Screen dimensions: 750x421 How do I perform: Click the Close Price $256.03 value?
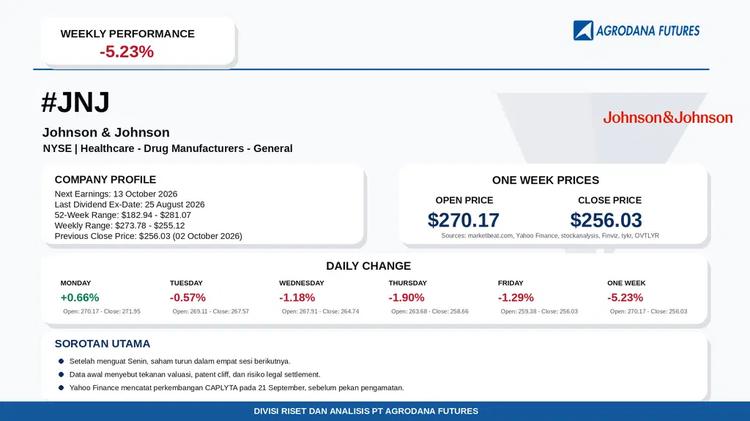(606, 220)
